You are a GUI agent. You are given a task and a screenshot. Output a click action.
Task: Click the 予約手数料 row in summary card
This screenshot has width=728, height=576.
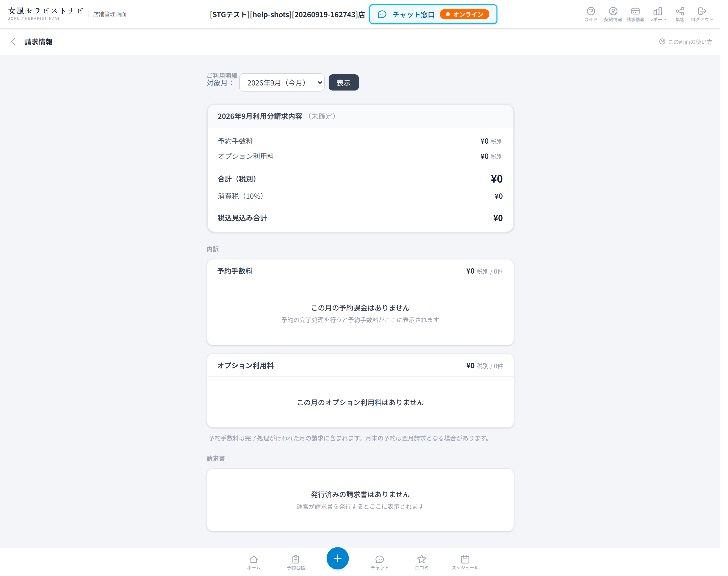[360, 141]
